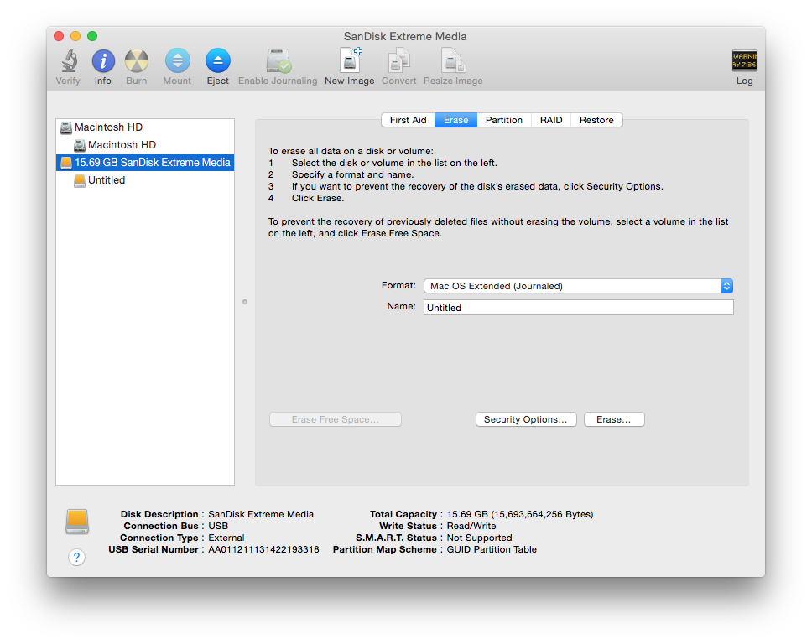Click the Name text field
This screenshot has height=644, width=812.
(x=579, y=308)
